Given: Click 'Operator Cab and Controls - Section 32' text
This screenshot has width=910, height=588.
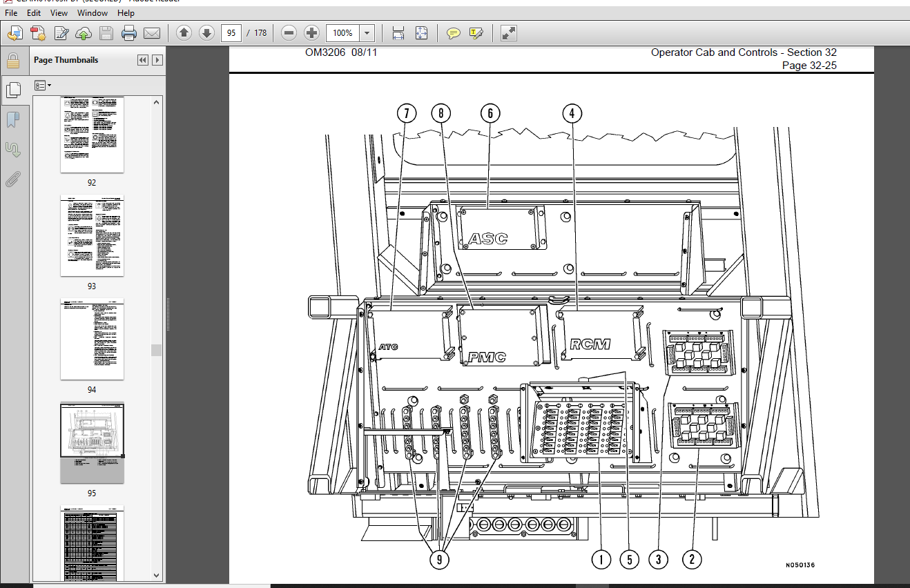Looking at the screenshot, I should click(x=744, y=52).
